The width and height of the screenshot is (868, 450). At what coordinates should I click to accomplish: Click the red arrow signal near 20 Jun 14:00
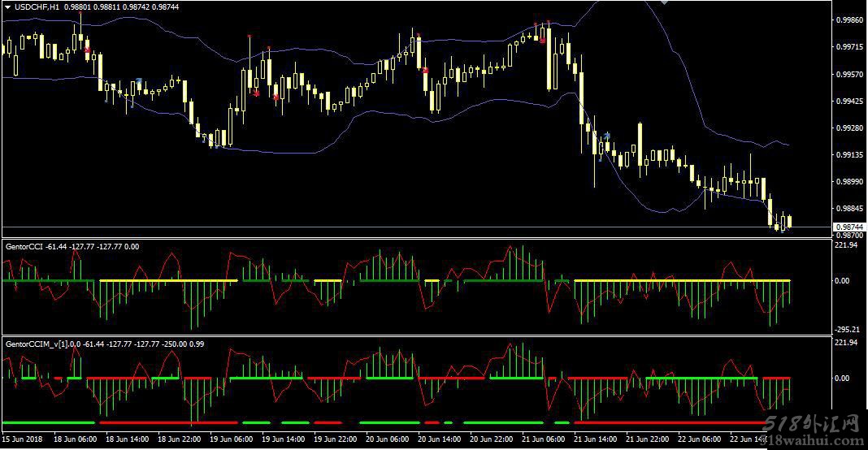(425, 71)
